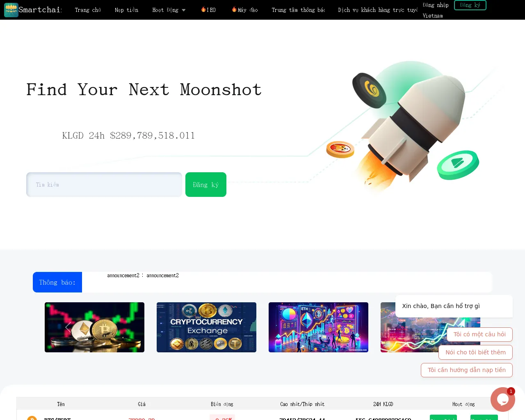Open the live chat bubble icon

pyautogui.click(x=503, y=399)
